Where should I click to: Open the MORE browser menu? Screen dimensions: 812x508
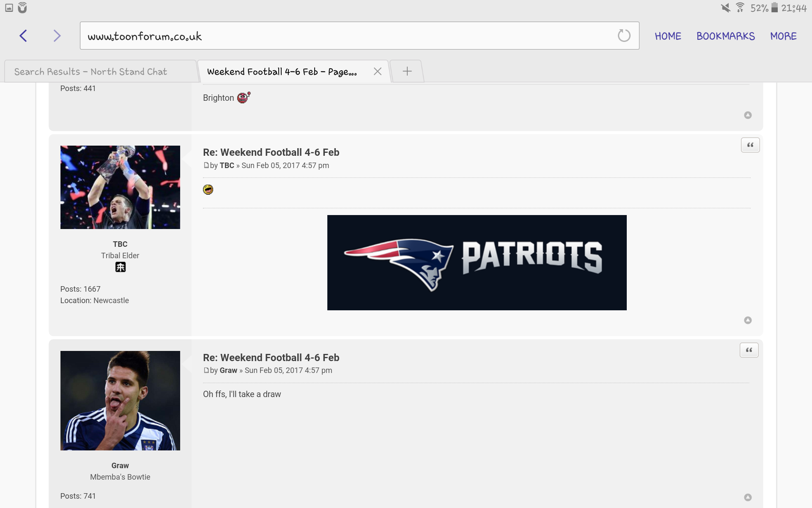[783, 36]
